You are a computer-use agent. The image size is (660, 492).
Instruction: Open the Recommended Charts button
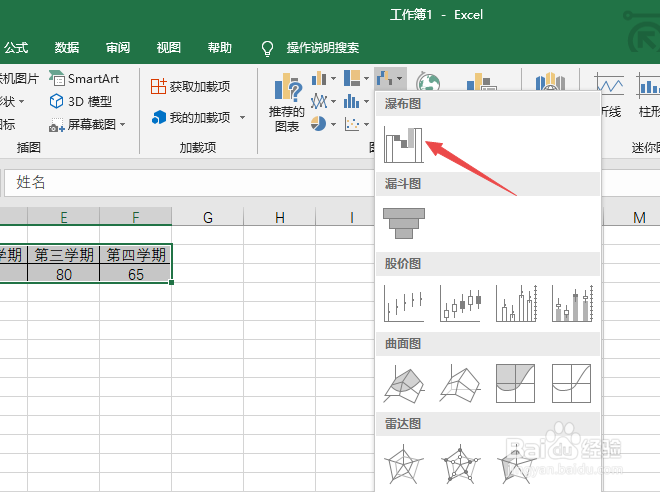287,103
